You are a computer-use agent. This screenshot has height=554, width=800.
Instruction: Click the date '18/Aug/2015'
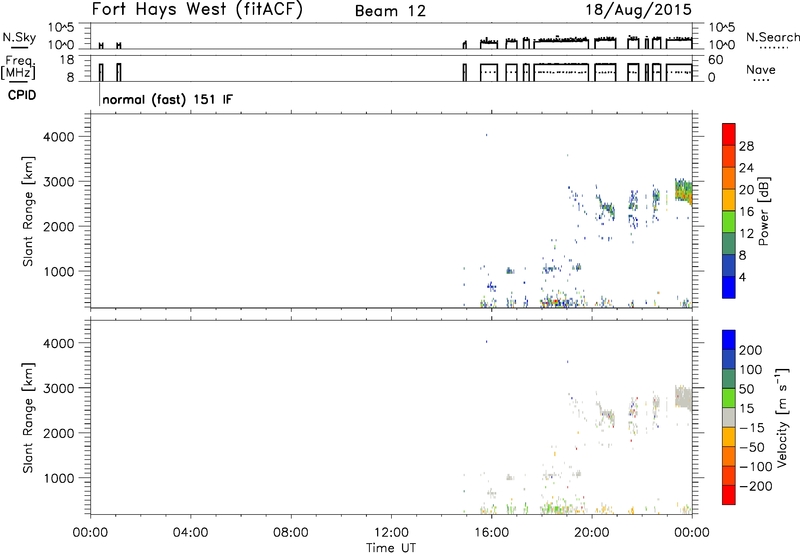pos(638,10)
